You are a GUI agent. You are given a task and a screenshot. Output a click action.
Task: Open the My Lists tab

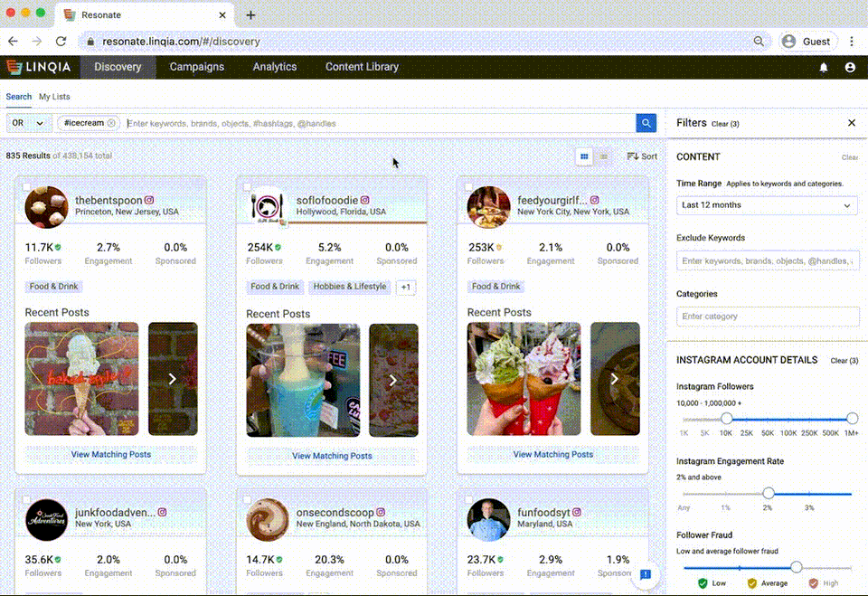click(x=54, y=97)
